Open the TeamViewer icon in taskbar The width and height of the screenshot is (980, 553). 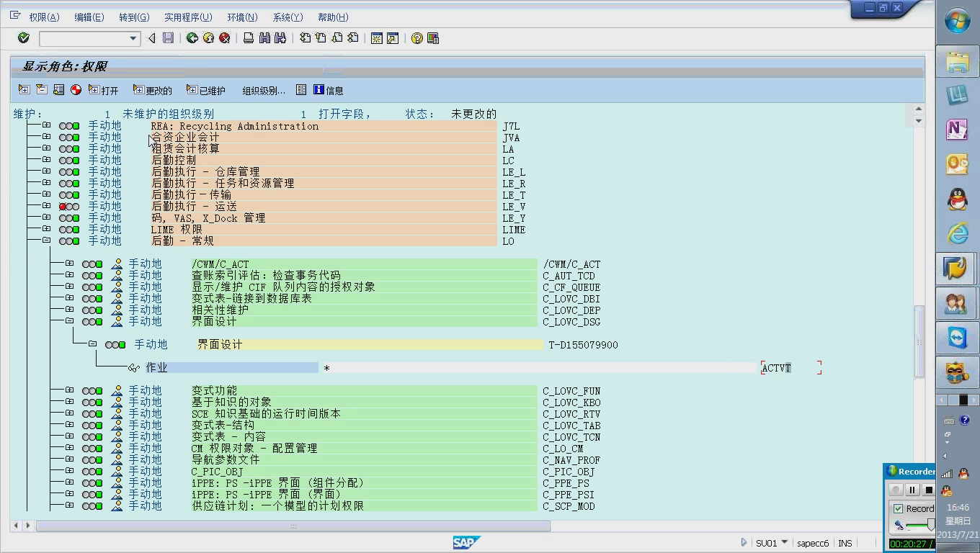(957, 338)
